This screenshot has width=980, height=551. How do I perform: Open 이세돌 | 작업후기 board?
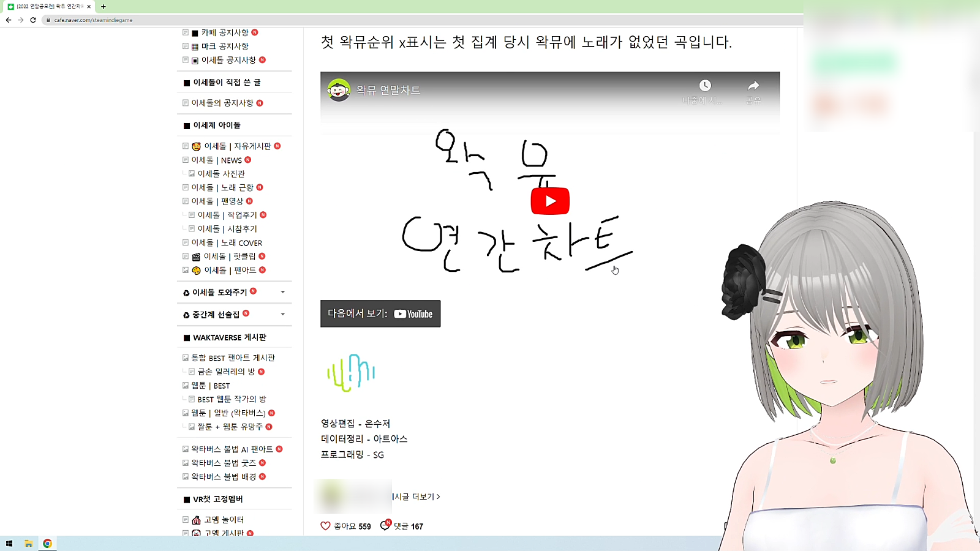[x=227, y=215]
